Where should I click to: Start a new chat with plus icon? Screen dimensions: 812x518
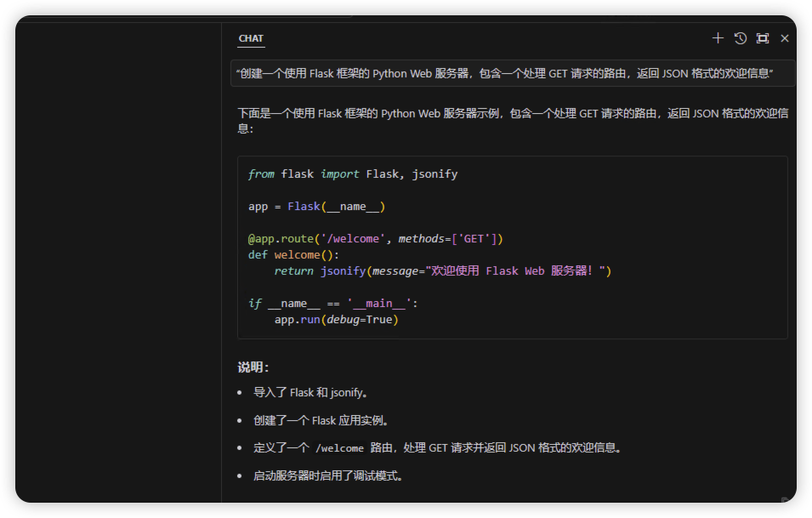[718, 38]
